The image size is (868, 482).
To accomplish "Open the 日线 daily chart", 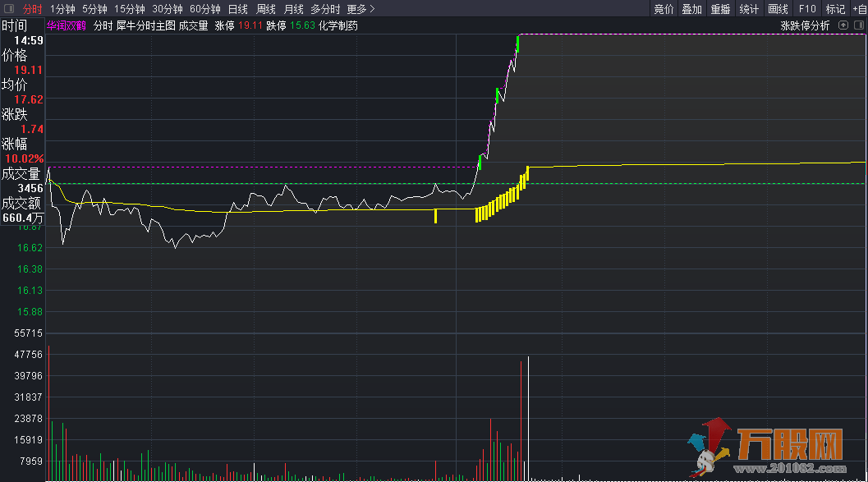I will [x=238, y=9].
